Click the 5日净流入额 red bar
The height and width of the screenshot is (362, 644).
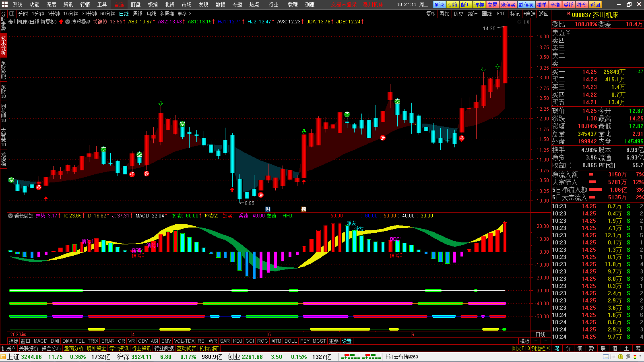[596, 190]
